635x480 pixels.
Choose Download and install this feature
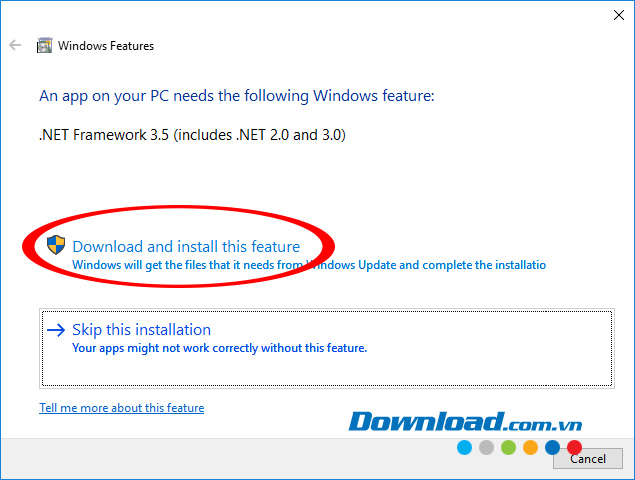pyautogui.click(x=186, y=246)
